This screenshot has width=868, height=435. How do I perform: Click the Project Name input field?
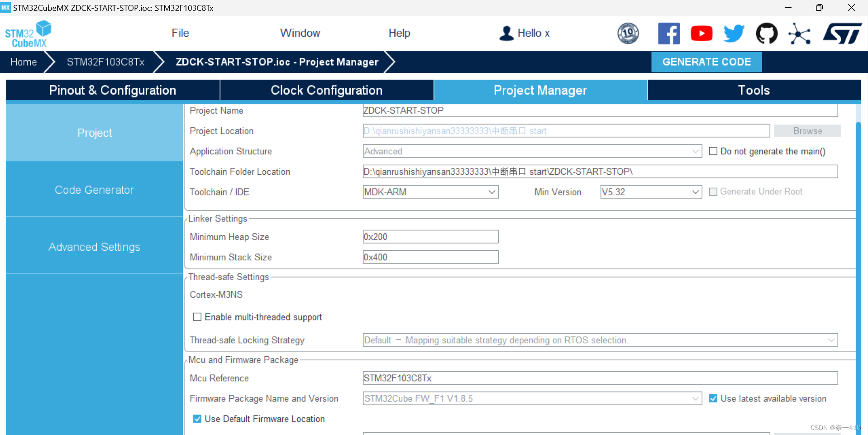click(600, 110)
